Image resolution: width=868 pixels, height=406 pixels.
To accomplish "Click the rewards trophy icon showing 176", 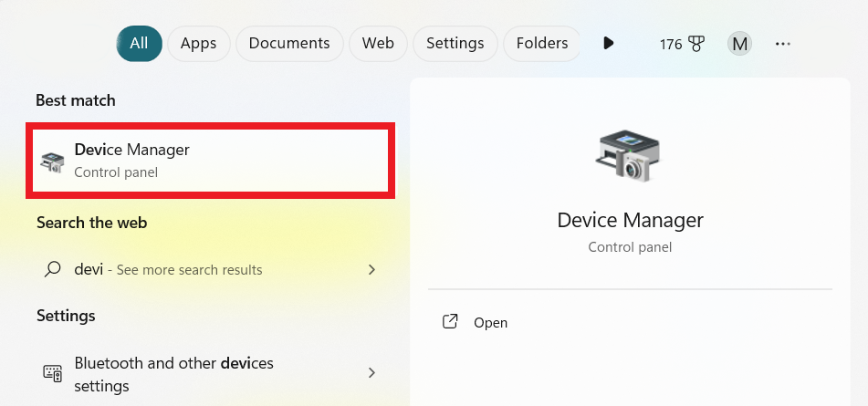I will (x=697, y=44).
